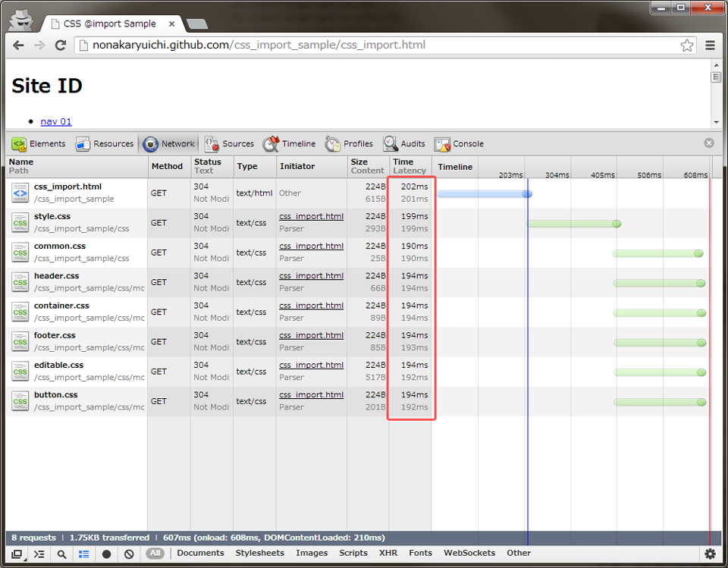Switch to the Sources panel
728x568 pixels.
point(229,144)
